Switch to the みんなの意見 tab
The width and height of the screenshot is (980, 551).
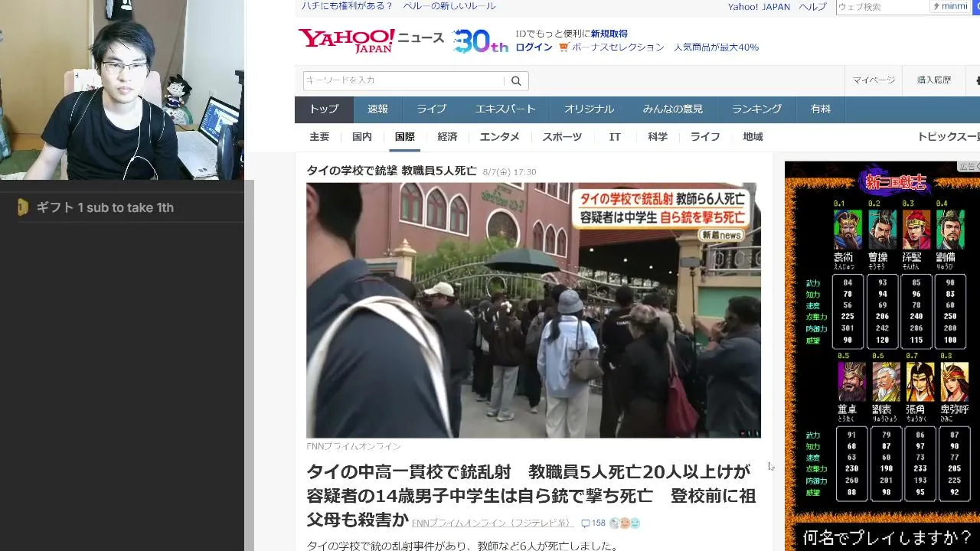click(673, 109)
